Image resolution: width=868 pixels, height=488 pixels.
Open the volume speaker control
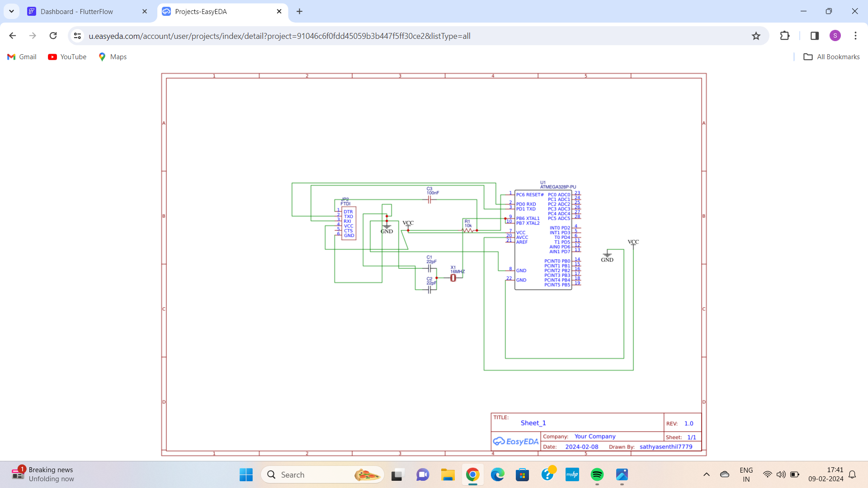tap(781, 474)
